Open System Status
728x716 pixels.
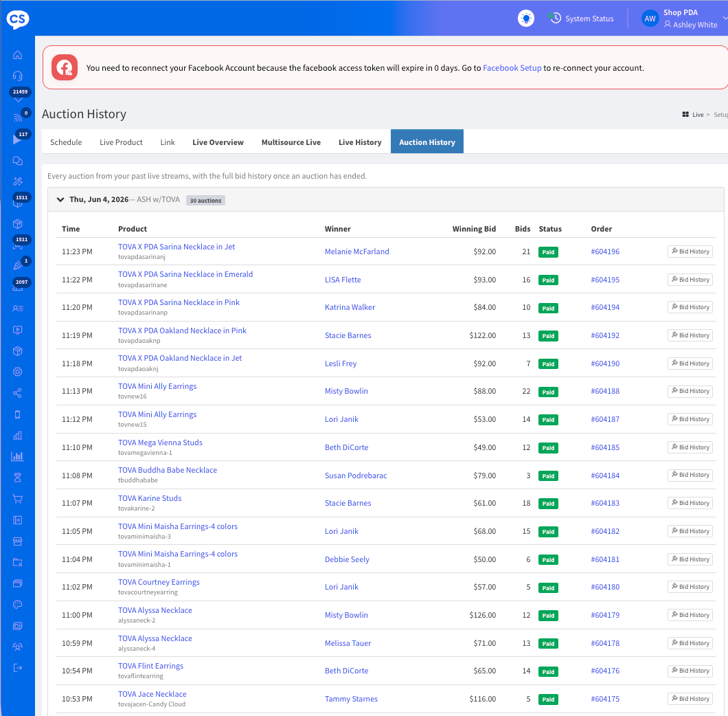coord(582,19)
